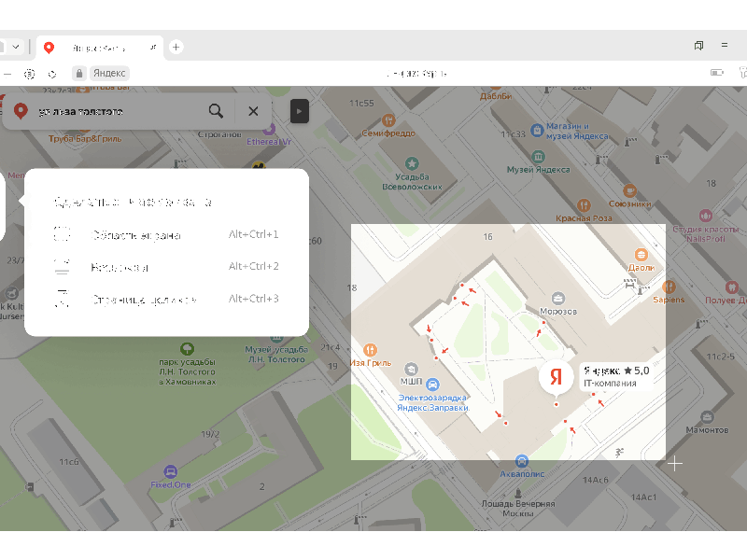Select the Союзники cafe icon
The image size is (747, 560).
(x=629, y=191)
